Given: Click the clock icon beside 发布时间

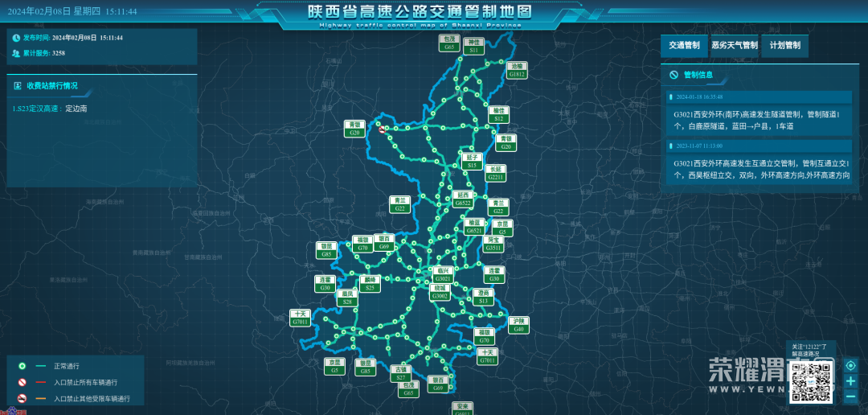Looking at the screenshot, I should click(16, 38).
